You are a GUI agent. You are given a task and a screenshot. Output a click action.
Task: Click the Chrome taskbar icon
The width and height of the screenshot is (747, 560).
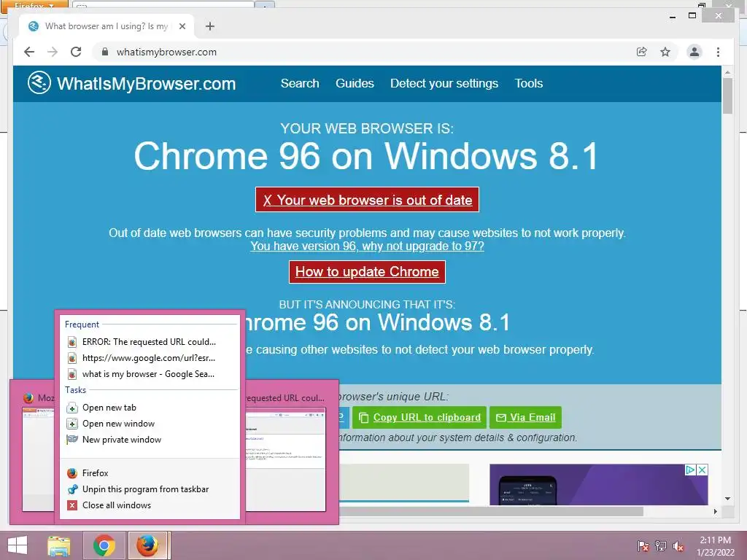coord(104,545)
